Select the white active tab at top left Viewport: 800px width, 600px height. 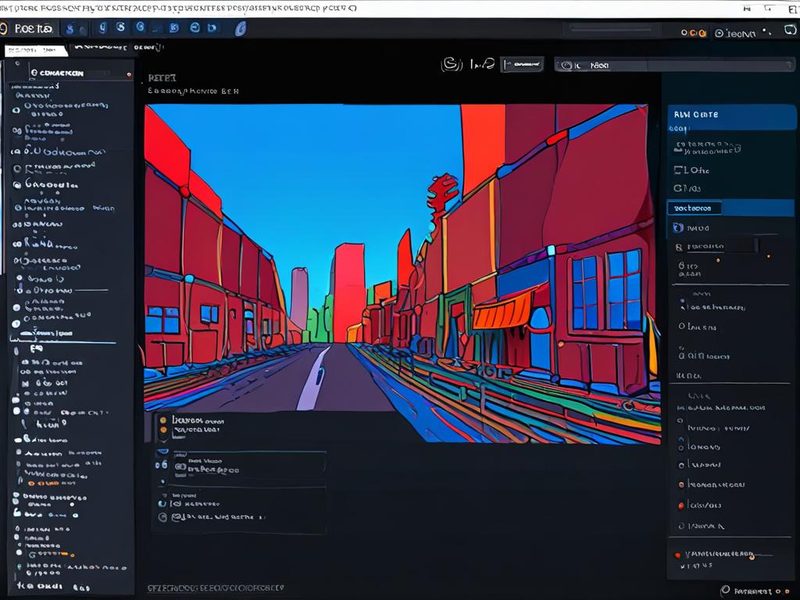36,51
